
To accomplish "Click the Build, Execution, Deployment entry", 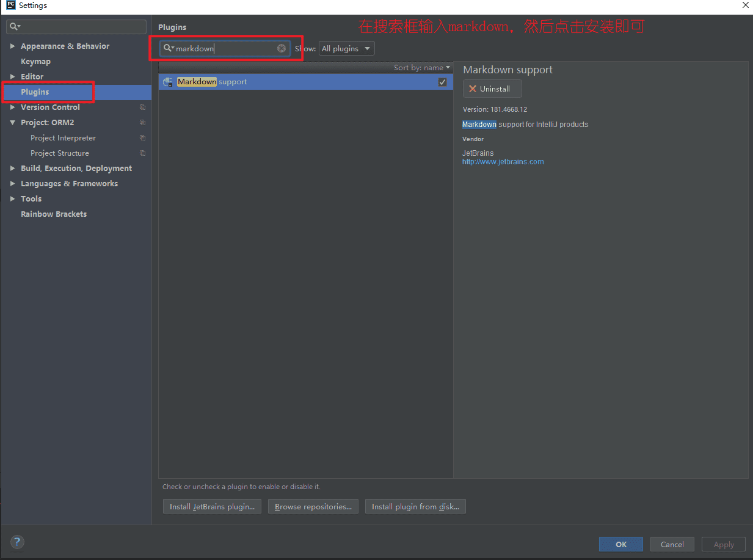I will [x=76, y=169].
